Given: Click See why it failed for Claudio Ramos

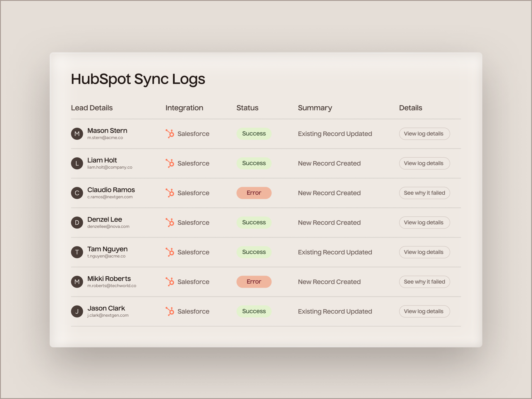Looking at the screenshot, I should [x=424, y=193].
